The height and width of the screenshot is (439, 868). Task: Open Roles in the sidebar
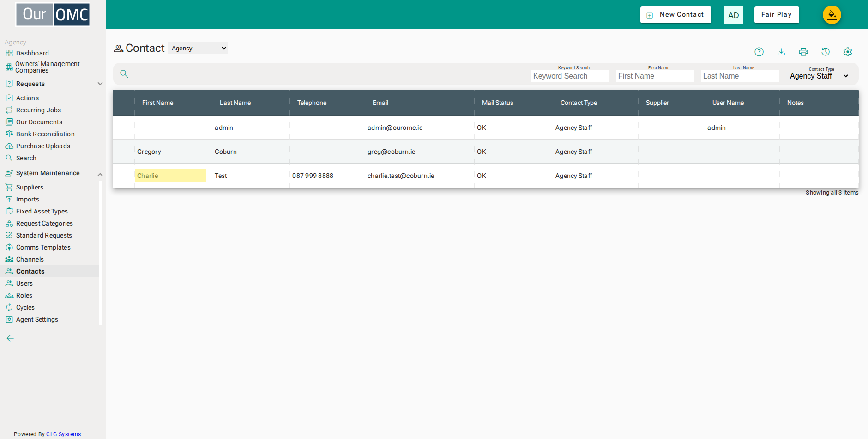point(24,295)
